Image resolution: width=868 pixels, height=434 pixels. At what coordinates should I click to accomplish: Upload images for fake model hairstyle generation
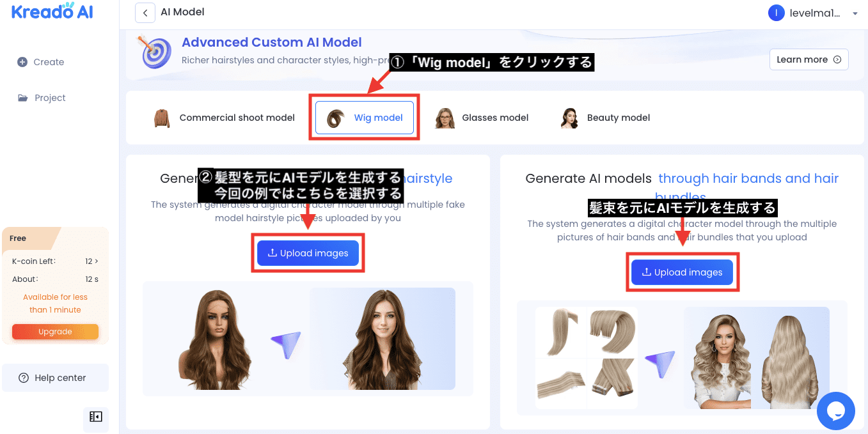pos(308,253)
